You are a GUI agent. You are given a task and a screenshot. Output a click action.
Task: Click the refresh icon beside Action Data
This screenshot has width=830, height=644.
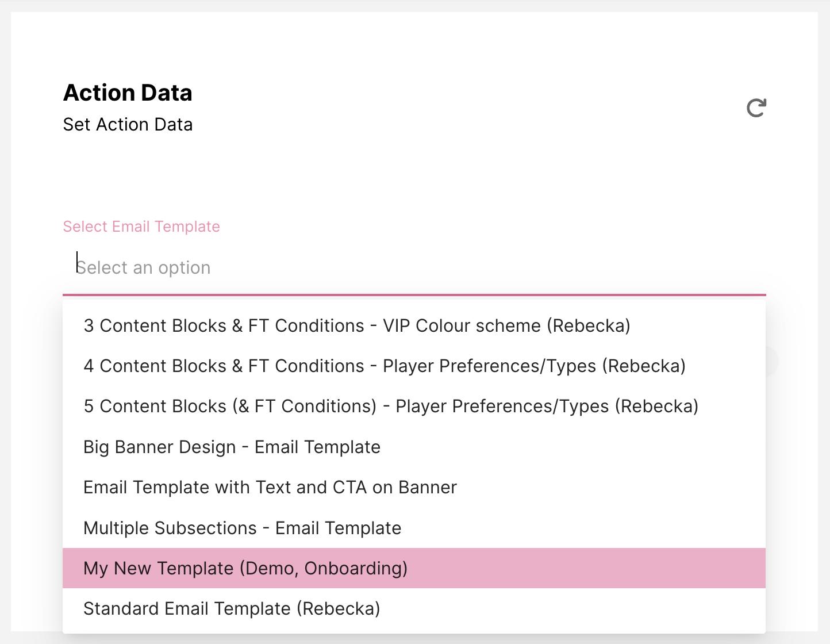coord(756,108)
